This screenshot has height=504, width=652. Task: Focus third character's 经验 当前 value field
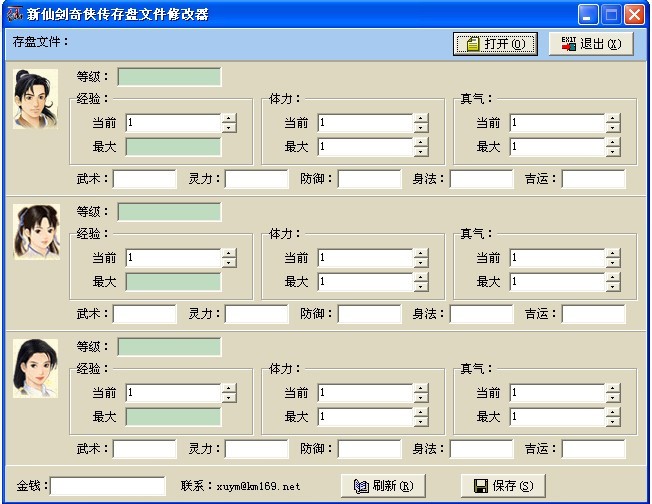coord(173,393)
